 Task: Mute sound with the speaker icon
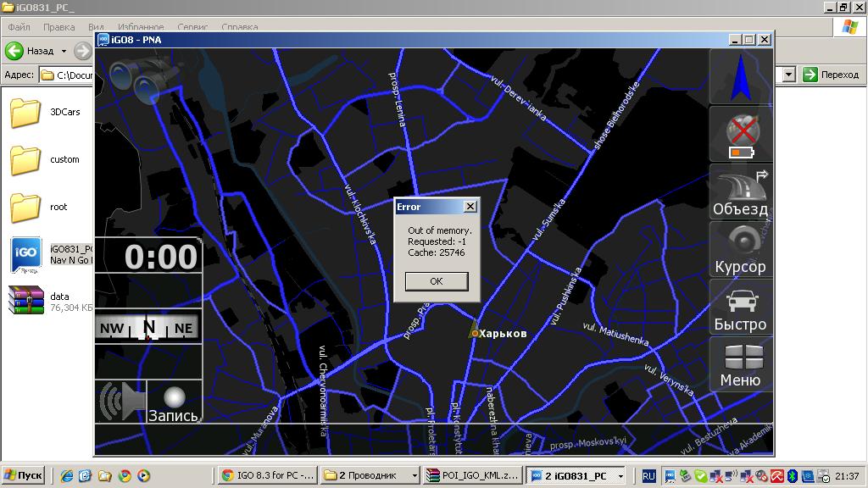pos(121,401)
